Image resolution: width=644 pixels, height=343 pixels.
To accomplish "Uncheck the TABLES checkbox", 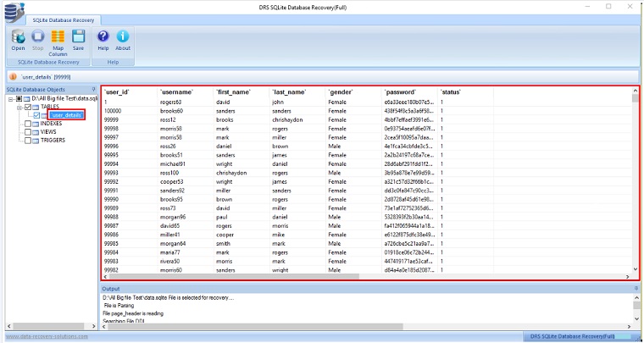I will 28,107.
